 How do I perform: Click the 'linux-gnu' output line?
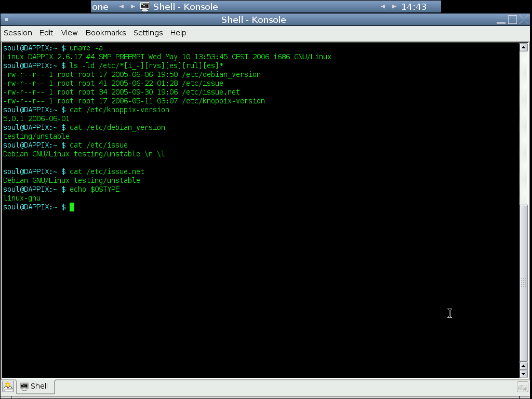(22, 198)
